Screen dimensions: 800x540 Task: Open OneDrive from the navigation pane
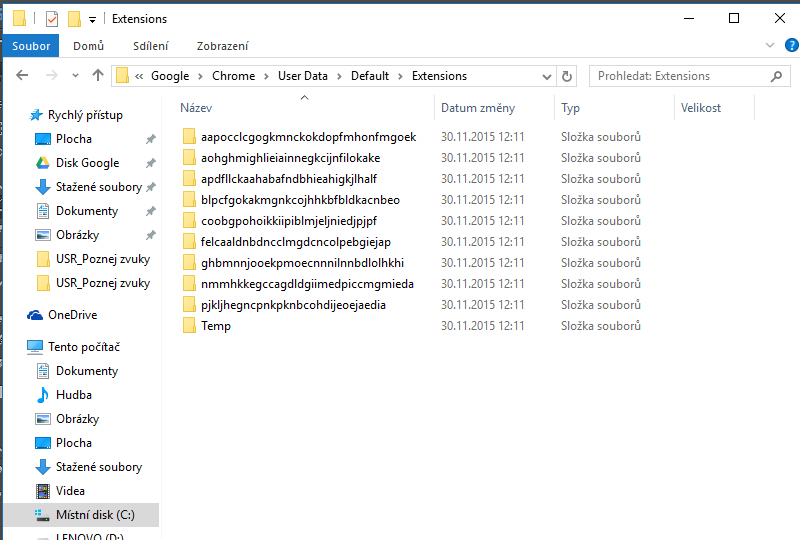70,315
